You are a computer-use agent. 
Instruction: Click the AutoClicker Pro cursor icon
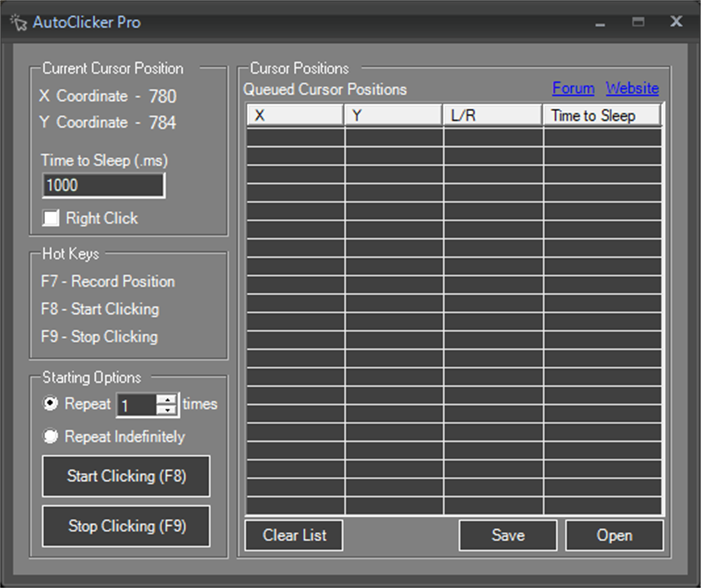point(18,23)
